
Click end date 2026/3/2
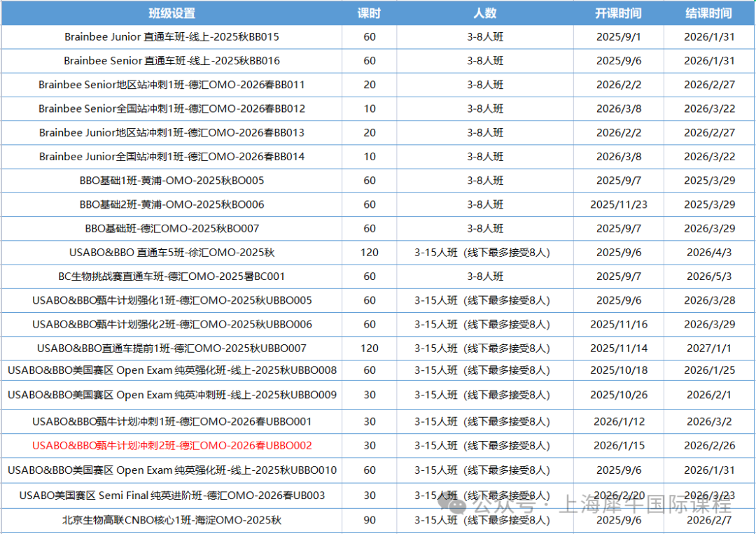(709, 422)
